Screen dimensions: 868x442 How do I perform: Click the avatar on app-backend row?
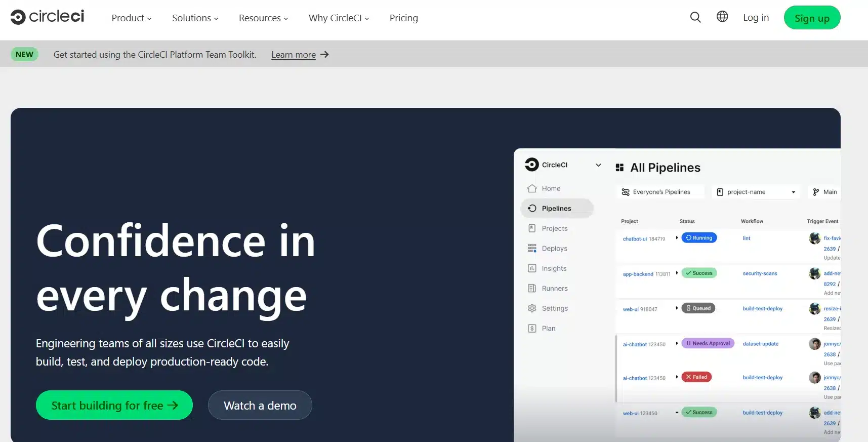(814, 273)
